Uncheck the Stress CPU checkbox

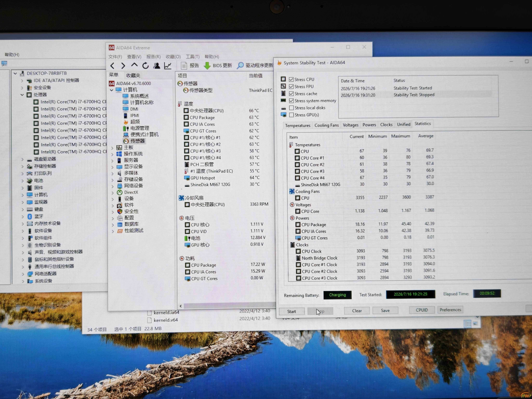tap(291, 79)
